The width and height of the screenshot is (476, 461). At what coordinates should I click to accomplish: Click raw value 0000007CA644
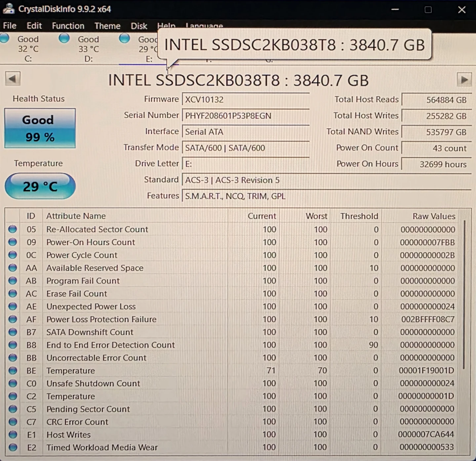[426, 434]
